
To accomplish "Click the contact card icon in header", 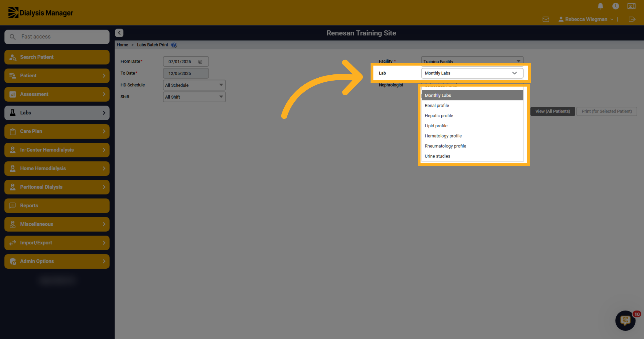I will click(631, 6).
